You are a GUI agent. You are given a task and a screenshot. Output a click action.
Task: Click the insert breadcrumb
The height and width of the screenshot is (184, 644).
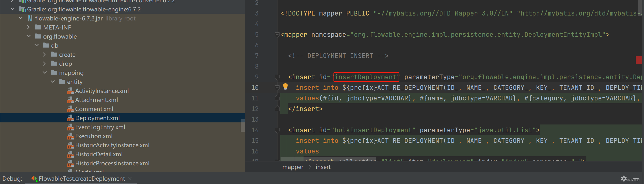point(323,167)
